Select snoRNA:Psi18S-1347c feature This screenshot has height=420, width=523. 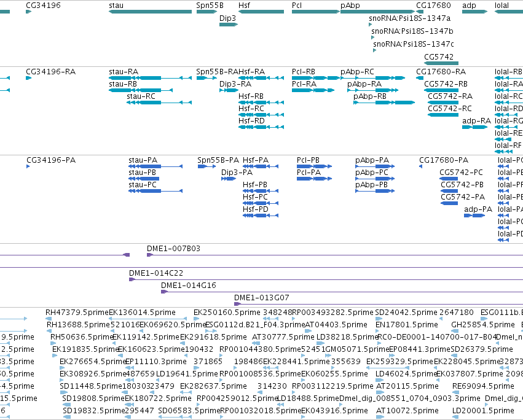(414, 44)
